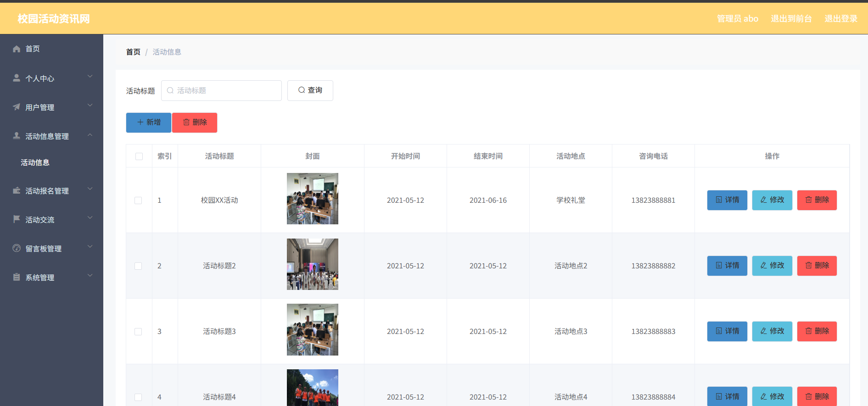Click the trash icon on 删除 for 活动标题3
The image size is (868, 406).
click(809, 331)
